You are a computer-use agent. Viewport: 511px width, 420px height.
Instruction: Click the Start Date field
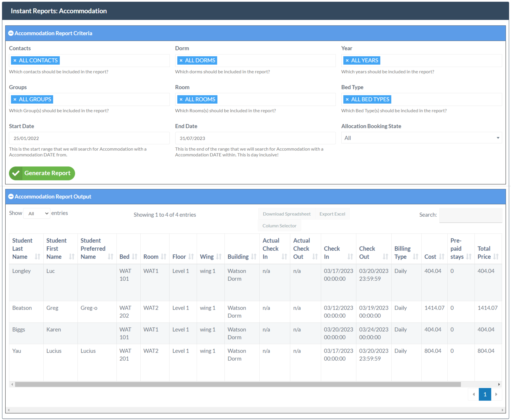click(x=89, y=138)
